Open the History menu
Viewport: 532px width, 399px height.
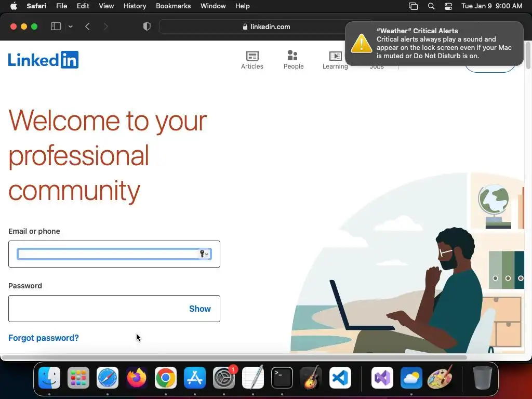pos(135,6)
